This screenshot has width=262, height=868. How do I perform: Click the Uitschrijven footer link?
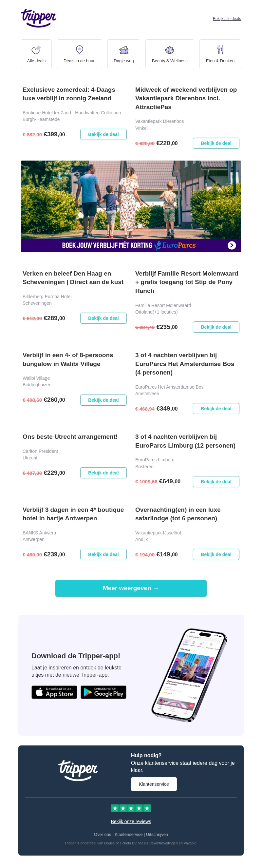tap(157, 834)
